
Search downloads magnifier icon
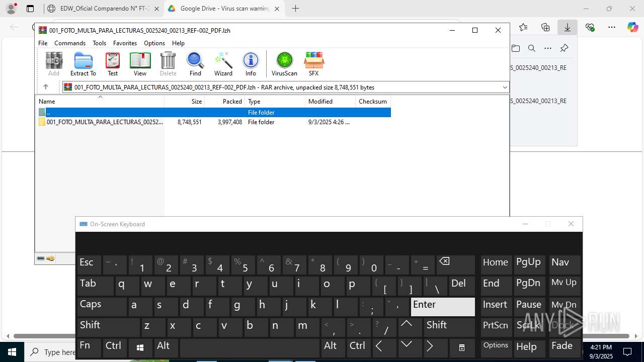(531, 48)
